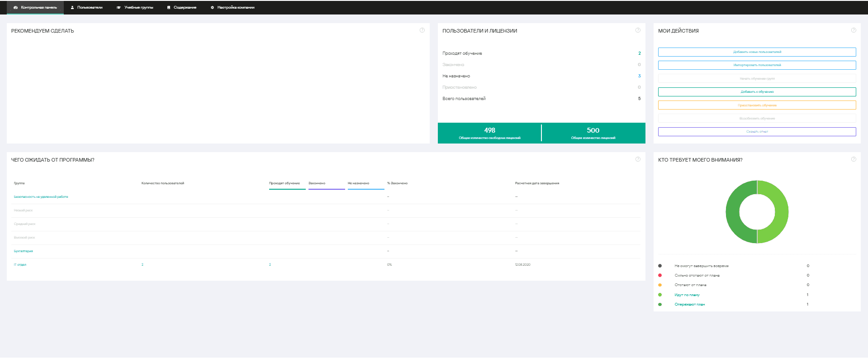This screenshot has height=359, width=868.
Task: Click Импортировать пользователей button
Action: coord(757,65)
